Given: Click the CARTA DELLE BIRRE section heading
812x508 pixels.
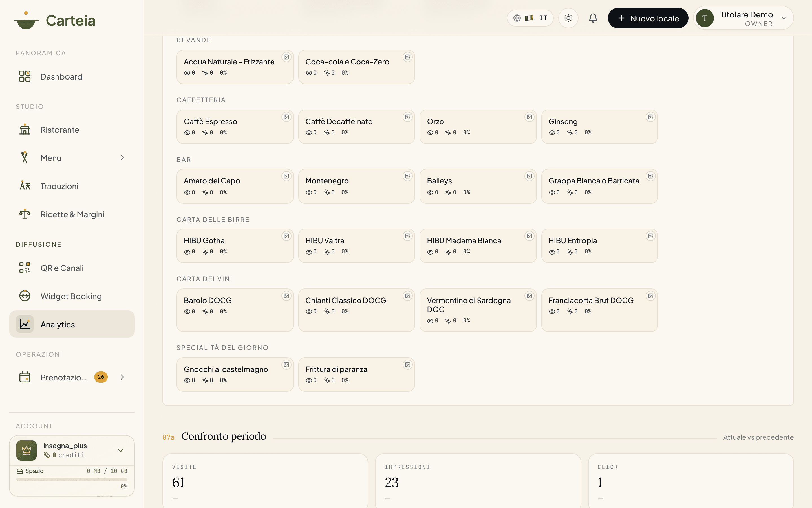Looking at the screenshot, I should (213, 219).
